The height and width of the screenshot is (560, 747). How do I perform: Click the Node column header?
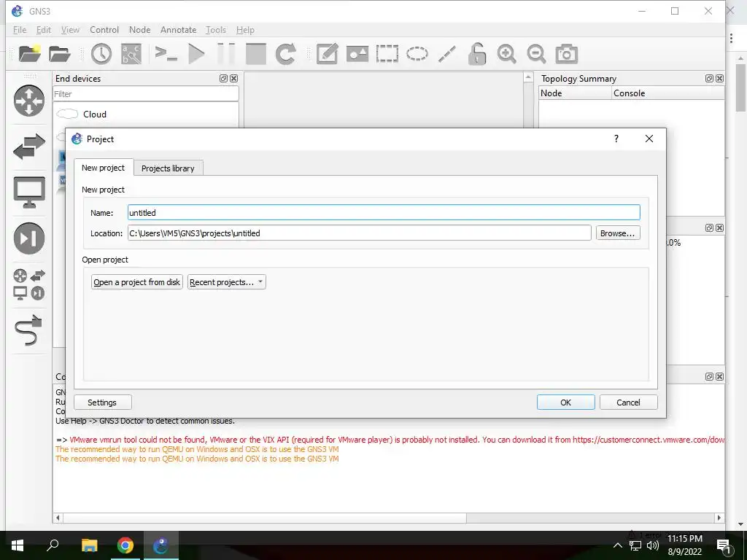click(575, 93)
